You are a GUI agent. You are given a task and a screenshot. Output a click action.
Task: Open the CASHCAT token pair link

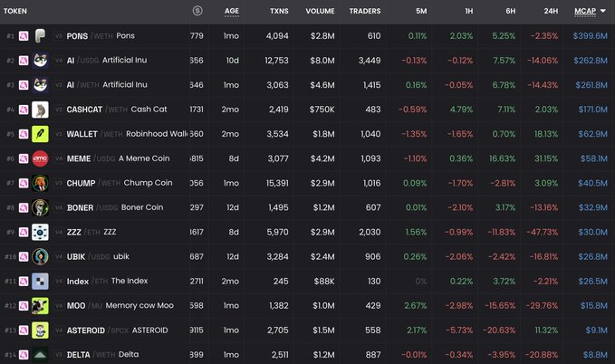(117, 110)
